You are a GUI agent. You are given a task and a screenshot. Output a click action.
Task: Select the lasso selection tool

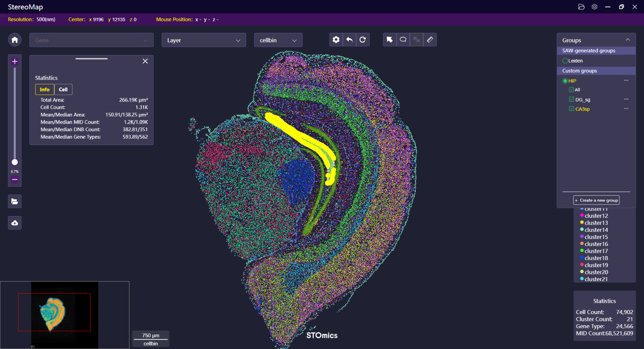403,40
